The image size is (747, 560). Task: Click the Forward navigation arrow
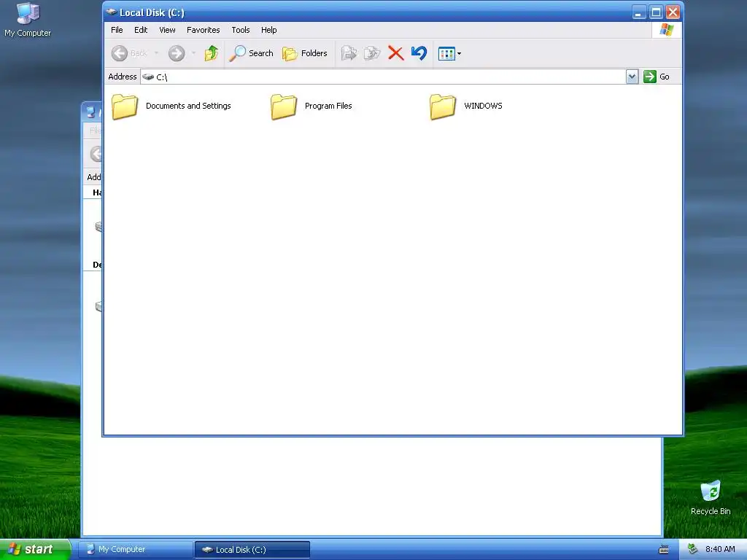click(177, 52)
